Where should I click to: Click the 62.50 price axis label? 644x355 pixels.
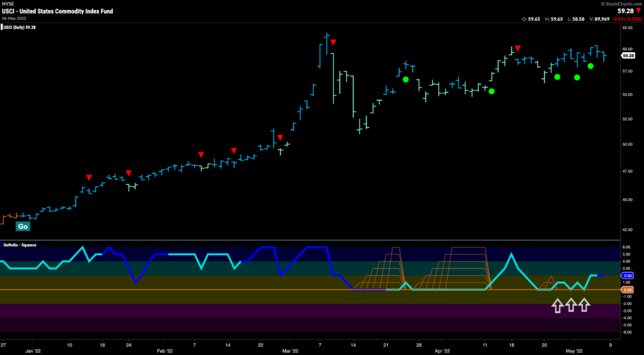pyautogui.click(x=627, y=28)
